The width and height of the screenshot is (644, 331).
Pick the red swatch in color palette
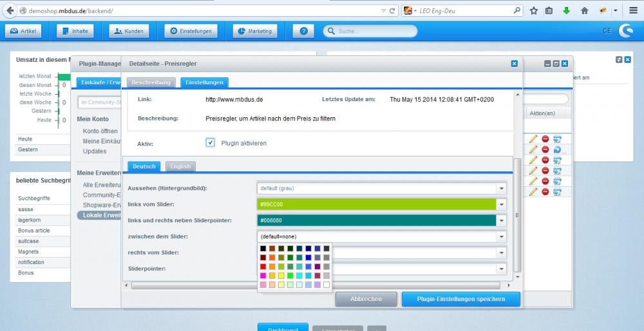click(x=263, y=267)
